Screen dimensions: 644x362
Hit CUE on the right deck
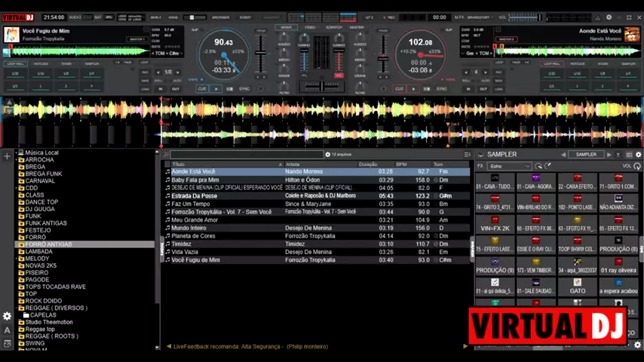400,89
